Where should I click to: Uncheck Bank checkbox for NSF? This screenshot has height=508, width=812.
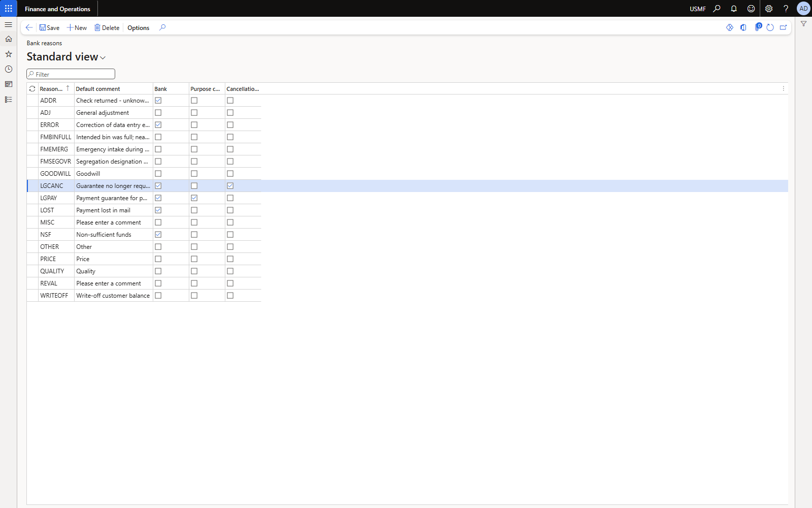tap(158, 235)
